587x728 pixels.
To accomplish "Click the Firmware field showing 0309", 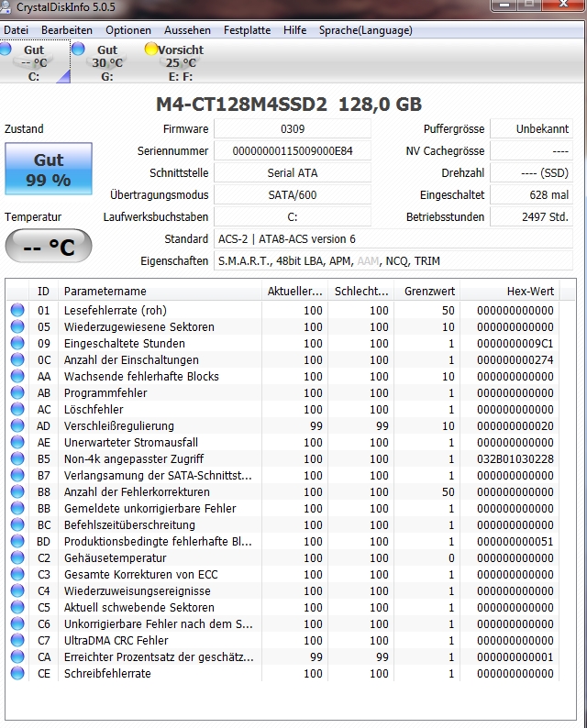I will tap(292, 128).
